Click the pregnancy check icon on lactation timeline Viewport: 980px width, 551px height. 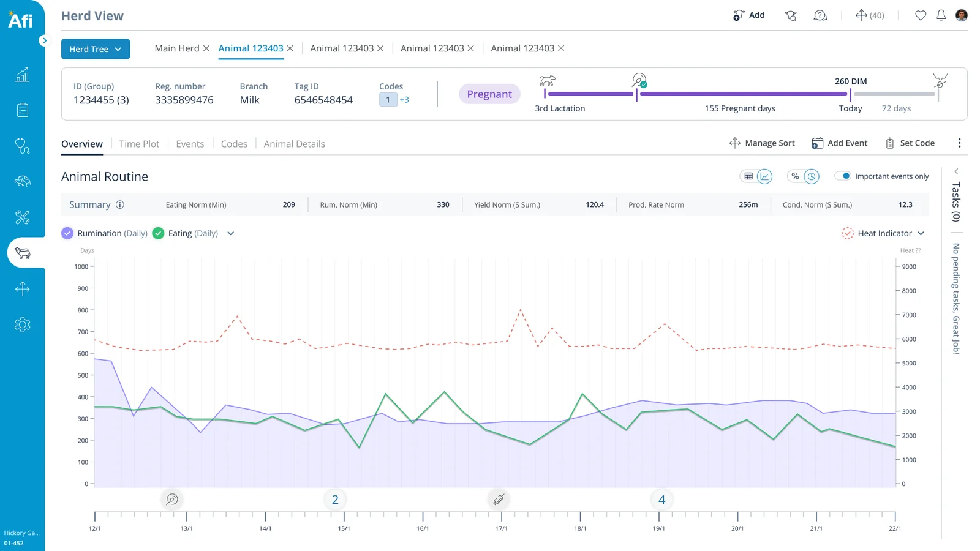[639, 80]
